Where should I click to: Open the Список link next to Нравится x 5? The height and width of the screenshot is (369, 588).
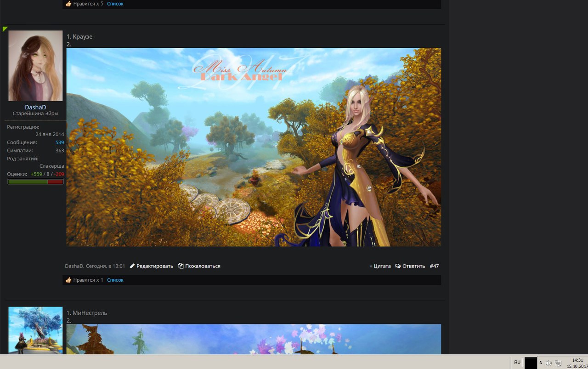click(115, 4)
